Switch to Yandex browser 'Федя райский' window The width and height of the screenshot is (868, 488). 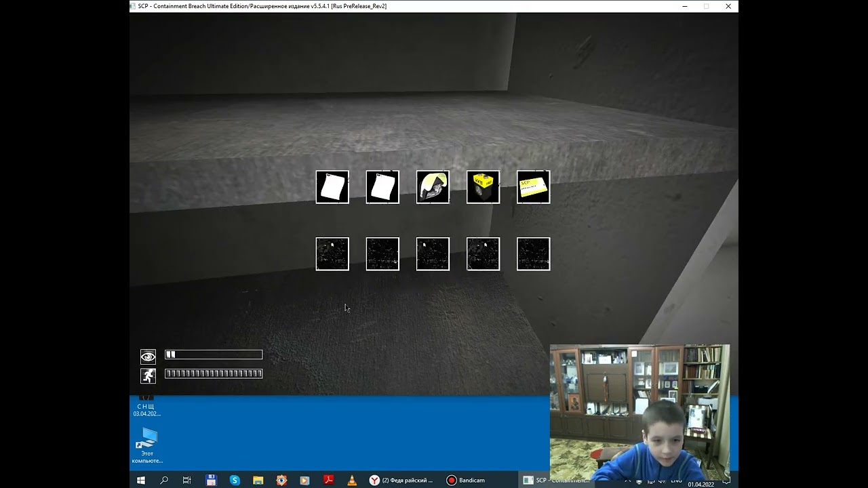[x=401, y=480]
